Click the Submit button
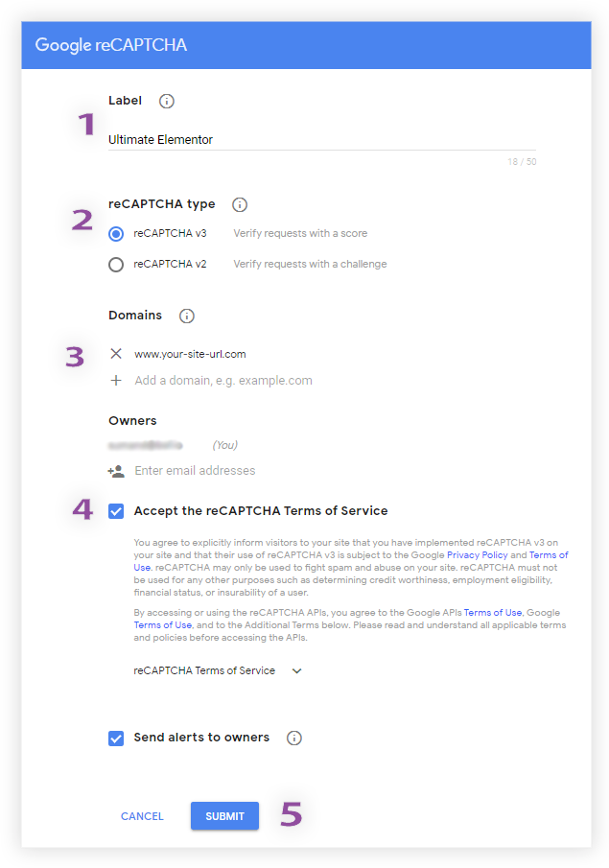609x868 pixels. (x=224, y=816)
